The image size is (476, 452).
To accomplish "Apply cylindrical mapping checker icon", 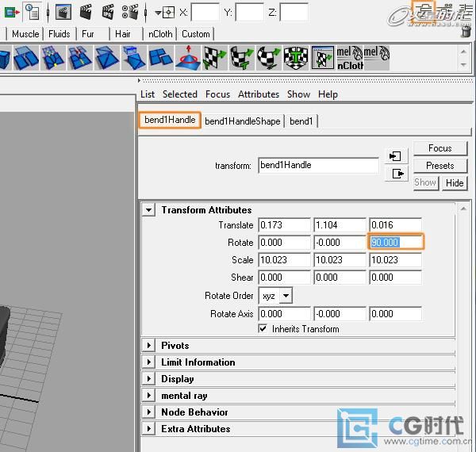I will 242,58.
